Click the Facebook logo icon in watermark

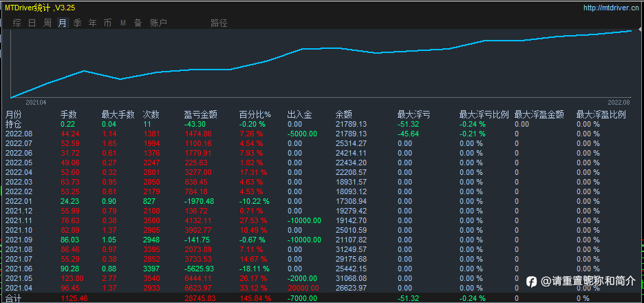coord(531,282)
